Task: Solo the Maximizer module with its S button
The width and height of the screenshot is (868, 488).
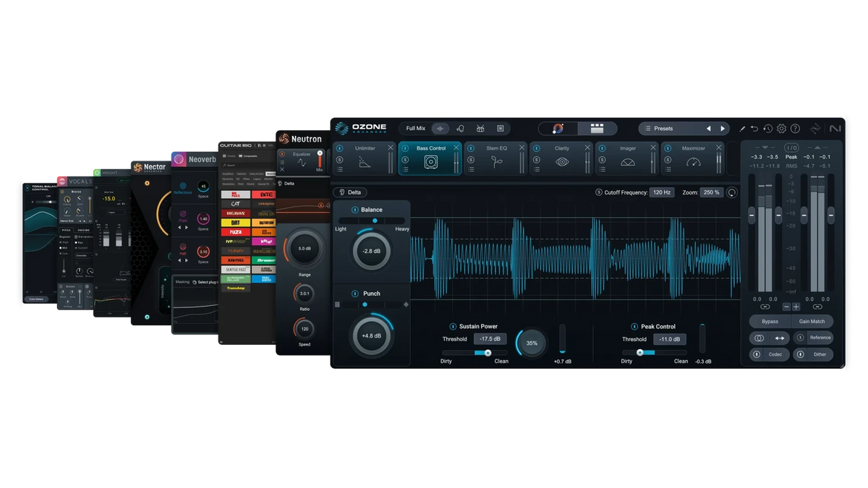Action: click(x=668, y=160)
